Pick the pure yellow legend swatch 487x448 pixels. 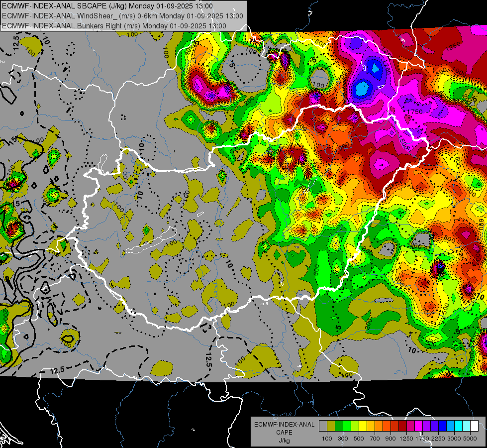363,426
